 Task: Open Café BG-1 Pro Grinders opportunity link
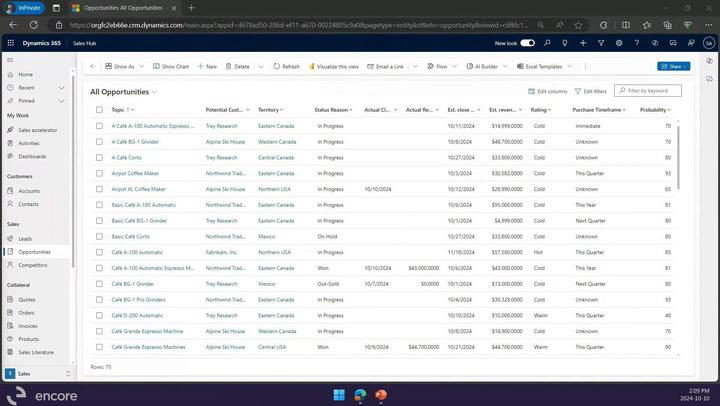click(138, 299)
